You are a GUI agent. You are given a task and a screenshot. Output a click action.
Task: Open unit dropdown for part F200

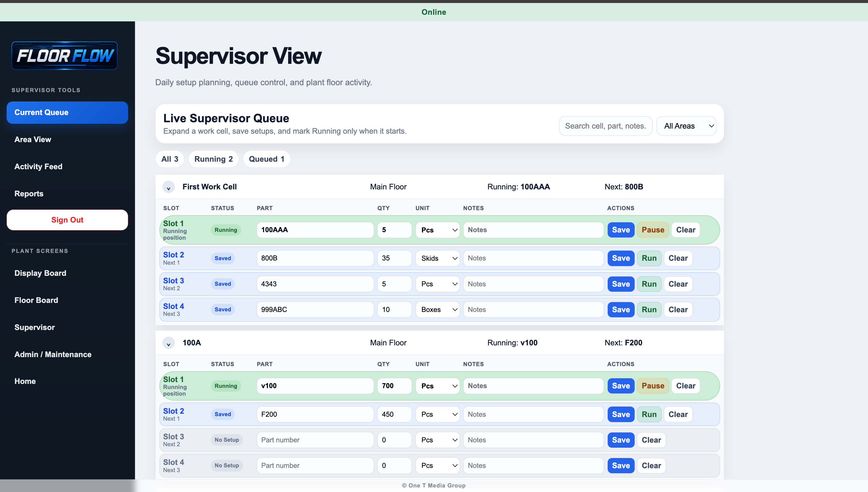coord(437,414)
